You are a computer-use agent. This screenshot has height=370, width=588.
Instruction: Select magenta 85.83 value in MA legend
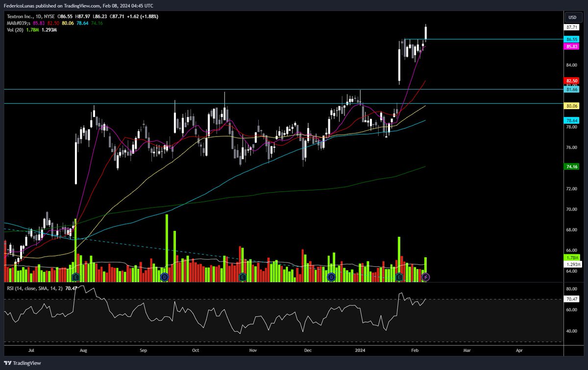coord(39,23)
